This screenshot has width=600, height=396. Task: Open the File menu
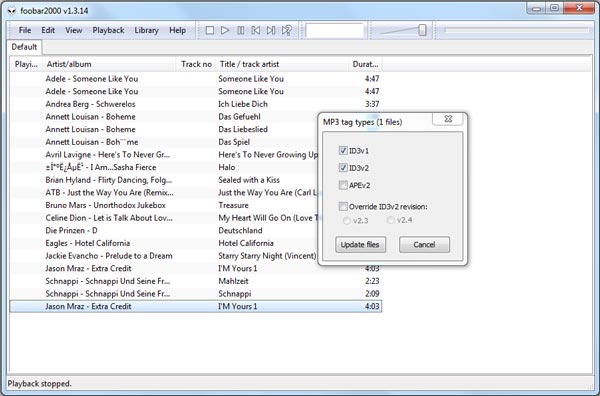click(x=25, y=30)
